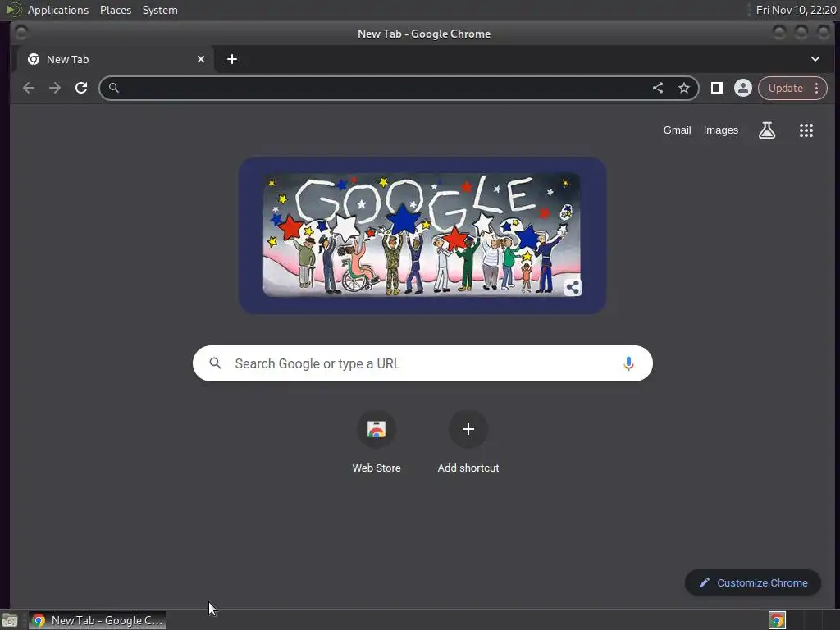Select the New Tab - Google Chrome taskbar entry
This screenshot has height=630, width=840.
tap(98, 620)
